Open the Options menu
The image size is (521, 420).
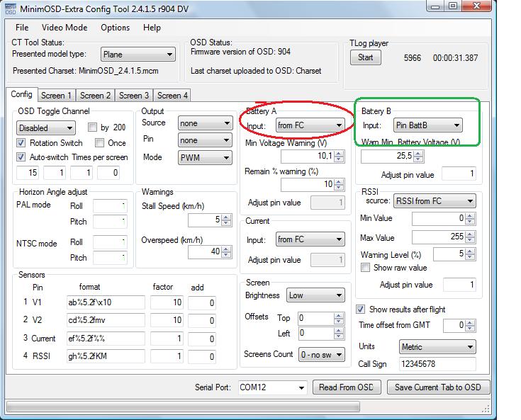[115, 28]
